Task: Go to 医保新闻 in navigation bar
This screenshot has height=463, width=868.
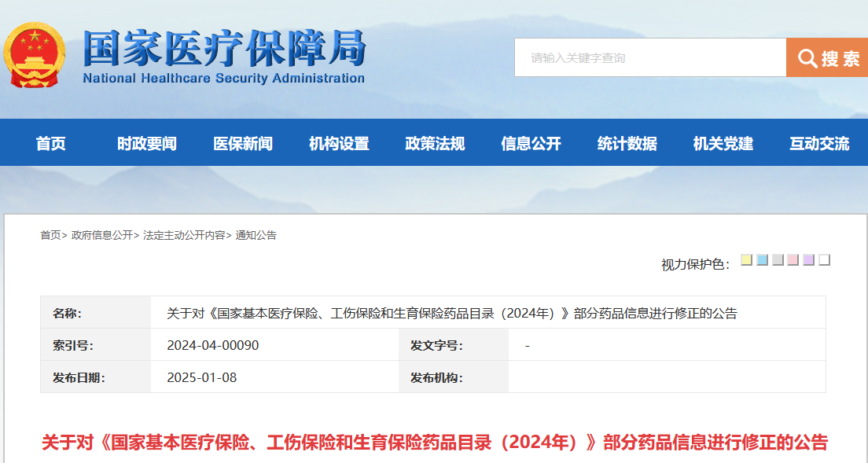Action: click(243, 144)
